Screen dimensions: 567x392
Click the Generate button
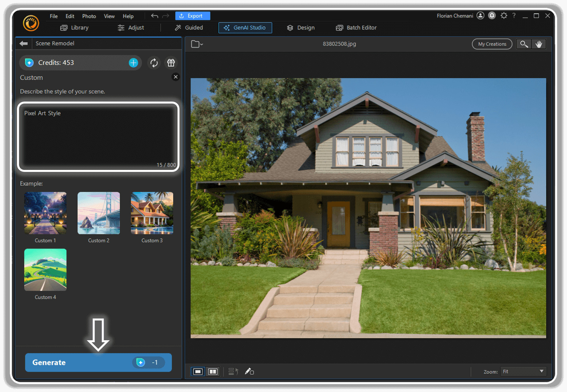98,362
